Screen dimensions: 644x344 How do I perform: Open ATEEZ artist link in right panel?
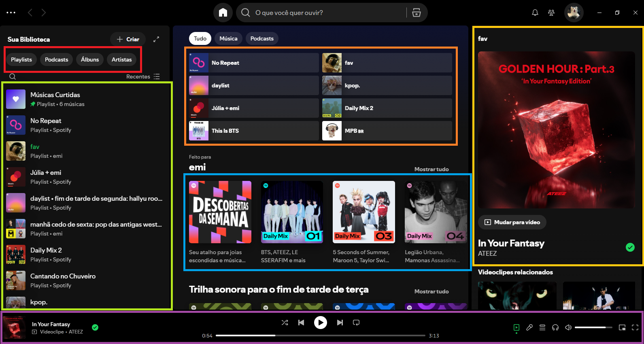tap(487, 253)
